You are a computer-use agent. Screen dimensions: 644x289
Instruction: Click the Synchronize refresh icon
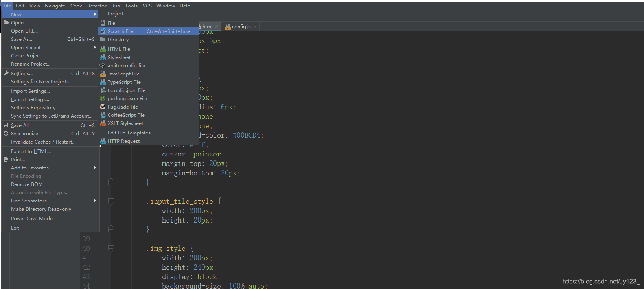(x=6, y=133)
